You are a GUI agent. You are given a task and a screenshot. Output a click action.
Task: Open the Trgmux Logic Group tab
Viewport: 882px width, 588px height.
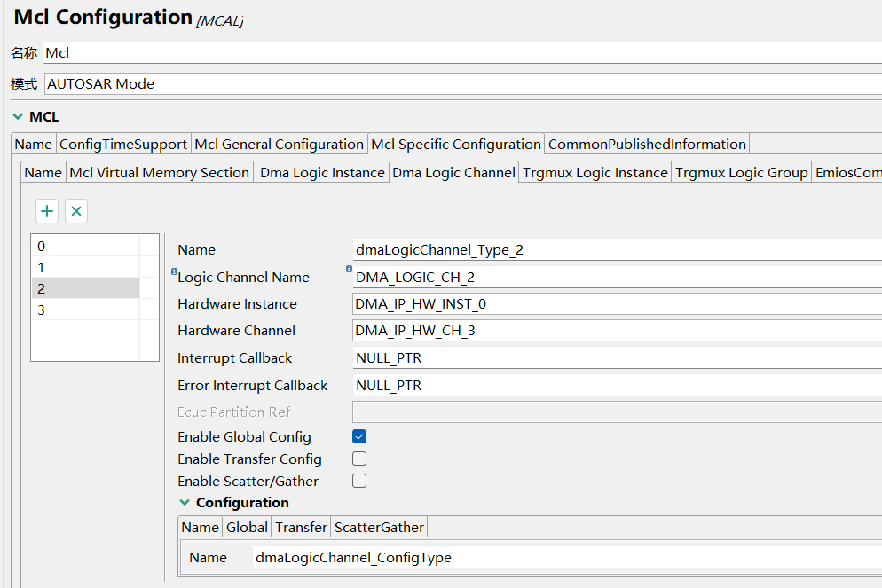coord(741,172)
